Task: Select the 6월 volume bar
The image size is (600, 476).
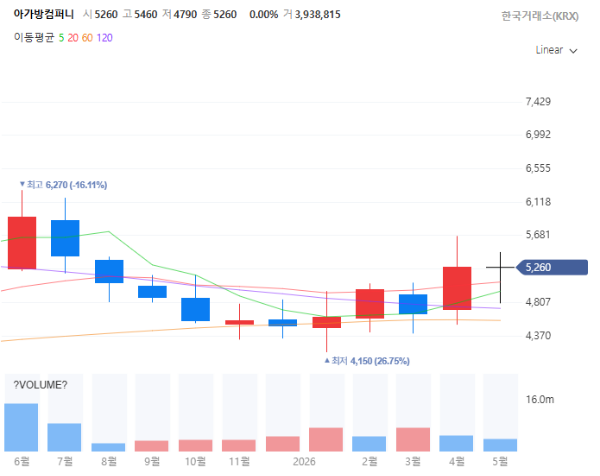Action: [x=21, y=427]
